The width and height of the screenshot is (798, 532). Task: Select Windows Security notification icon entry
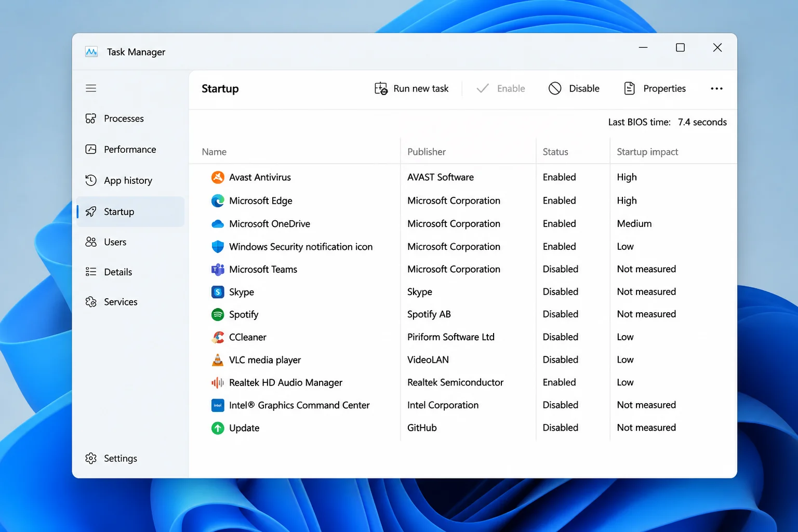click(301, 246)
